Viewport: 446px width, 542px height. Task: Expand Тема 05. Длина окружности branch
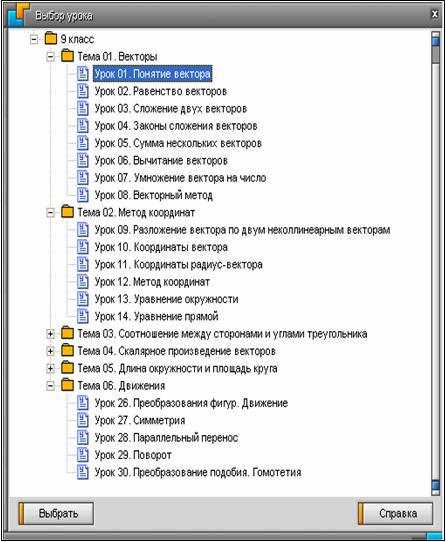(x=50, y=368)
